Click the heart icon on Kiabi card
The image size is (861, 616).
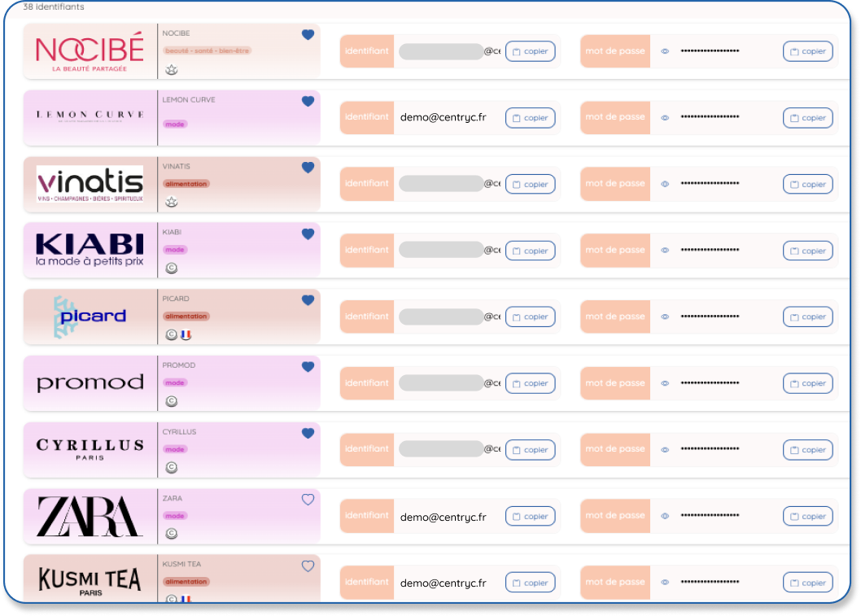pos(308,234)
